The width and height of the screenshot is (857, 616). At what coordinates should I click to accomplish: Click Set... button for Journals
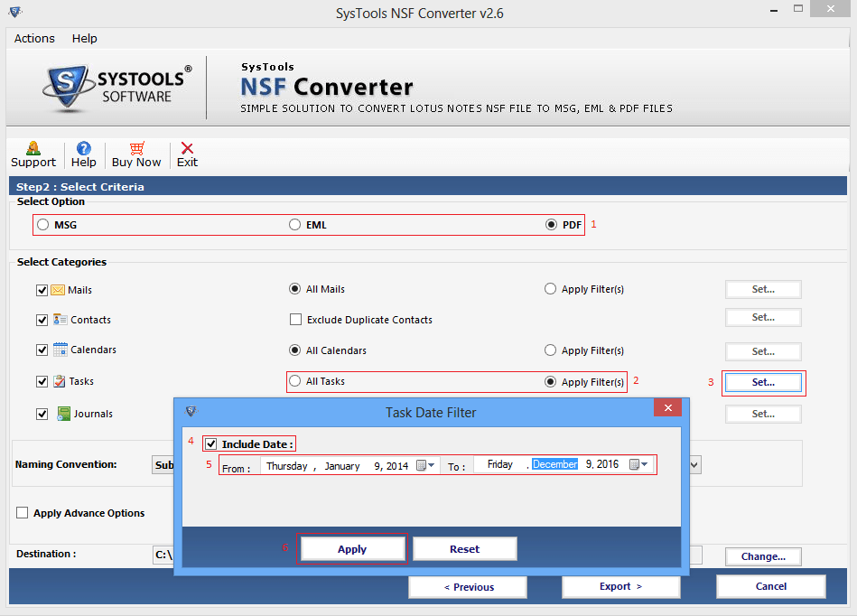(x=763, y=414)
